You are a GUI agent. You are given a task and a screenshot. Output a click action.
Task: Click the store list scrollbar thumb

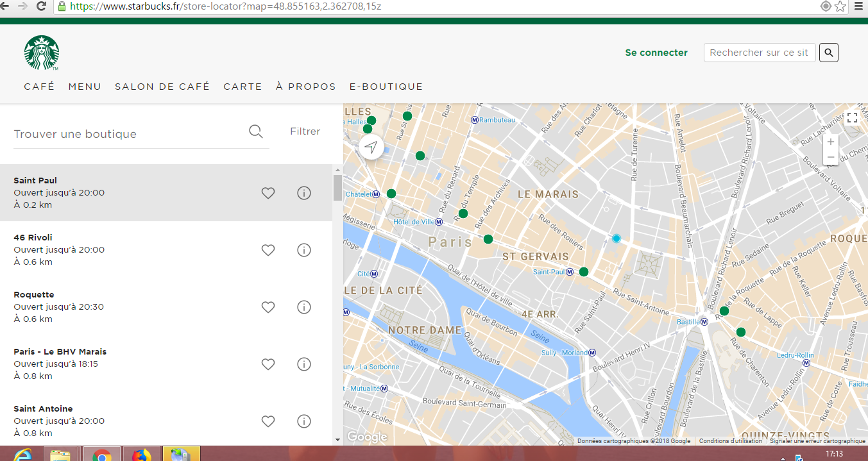(337, 188)
